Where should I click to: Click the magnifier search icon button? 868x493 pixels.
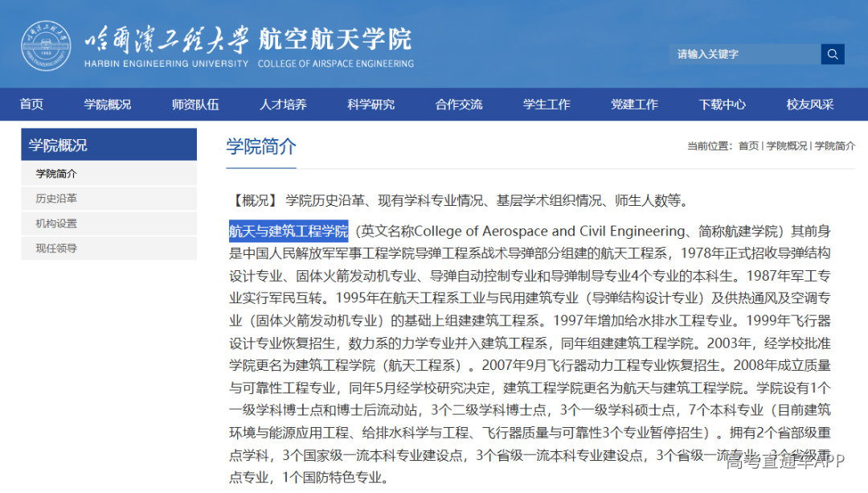832,54
